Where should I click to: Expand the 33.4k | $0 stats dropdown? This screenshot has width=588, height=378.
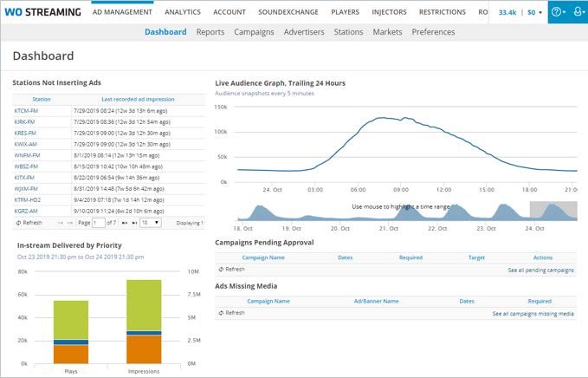point(520,12)
